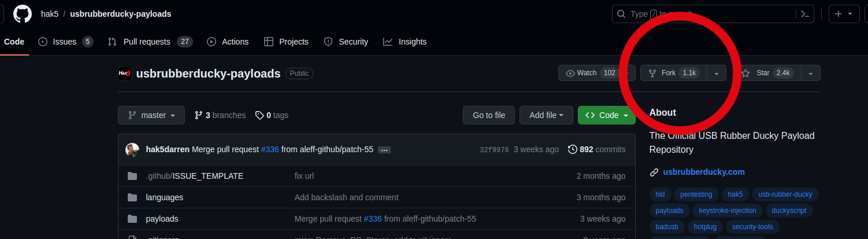
Task: Open the languages folder
Action: click(x=164, y=197)
